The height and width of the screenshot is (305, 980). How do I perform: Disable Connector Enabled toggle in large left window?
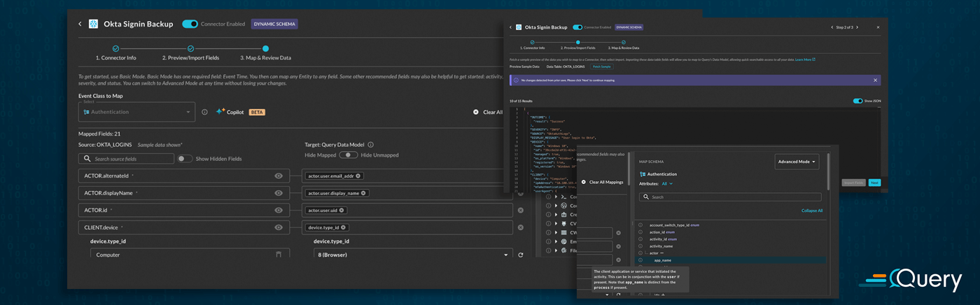click(x=190, y=24)
